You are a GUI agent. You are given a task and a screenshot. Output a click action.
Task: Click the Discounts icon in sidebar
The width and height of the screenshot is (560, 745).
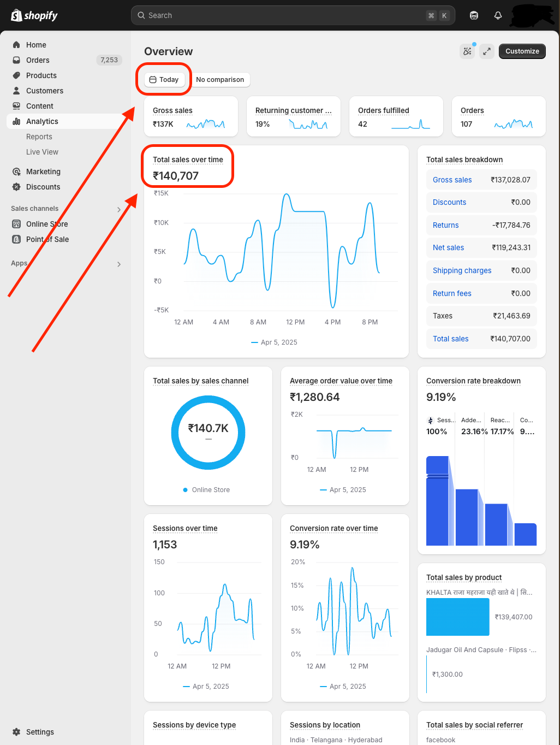point(16,187)
